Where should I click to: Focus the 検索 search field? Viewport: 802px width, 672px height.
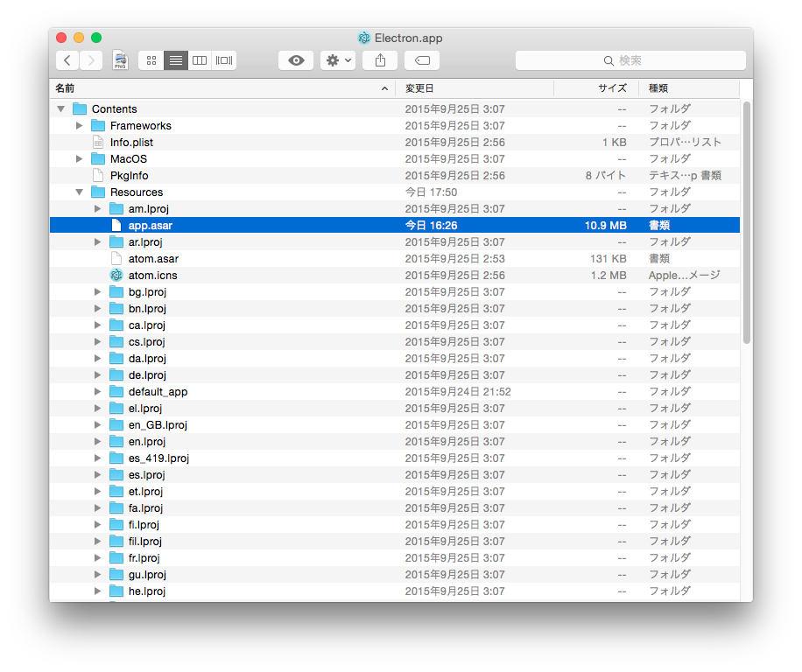pyautogui.click(x=630, y=60)
